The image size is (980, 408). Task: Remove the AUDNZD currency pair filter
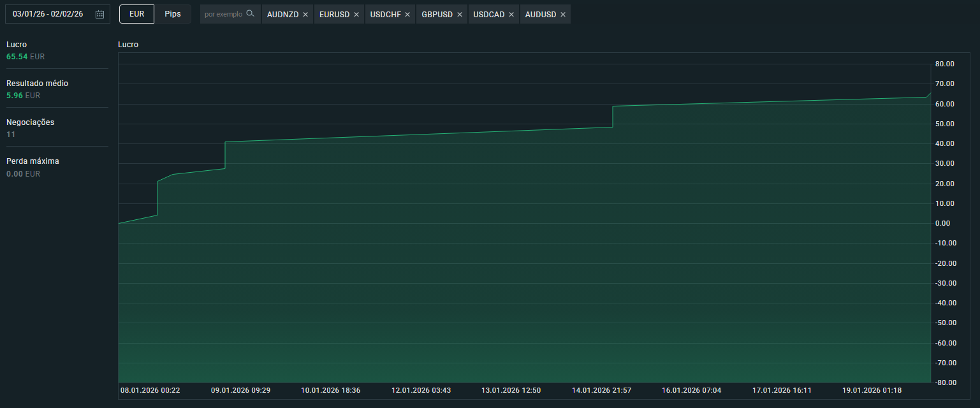(307, 13)
